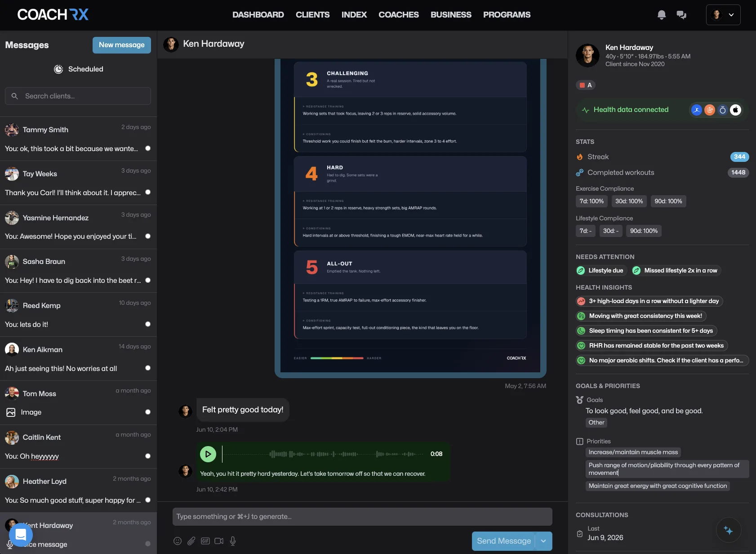
Task: Open Caitlin Kent's conversation
Action: coord(78,447)
